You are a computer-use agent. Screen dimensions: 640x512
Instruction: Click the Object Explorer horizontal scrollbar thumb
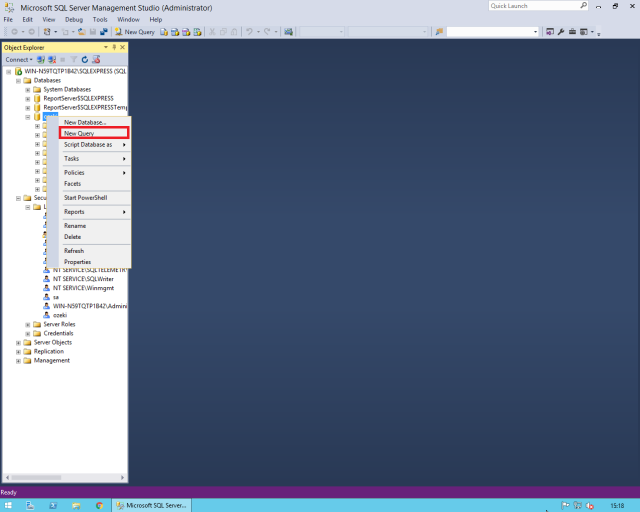[36, 477]
